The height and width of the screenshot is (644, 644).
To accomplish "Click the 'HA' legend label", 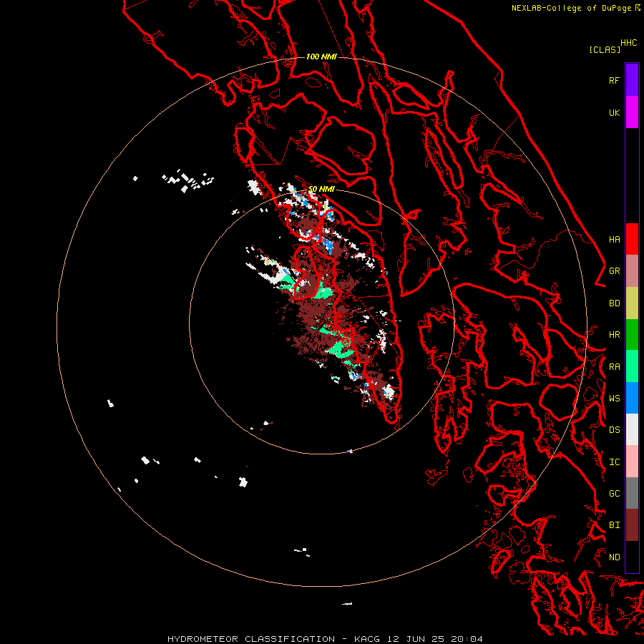I will coord(614,240).
